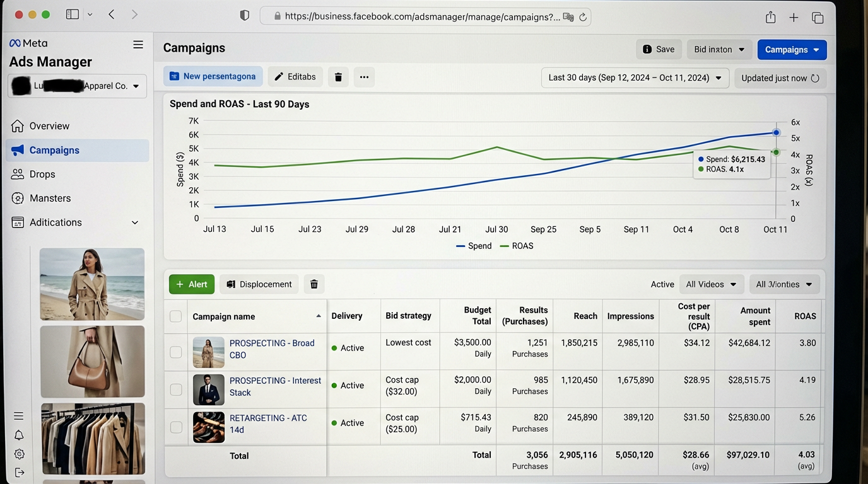Open a new browser tab with plus
868x484 pixels.
(794, 18)
